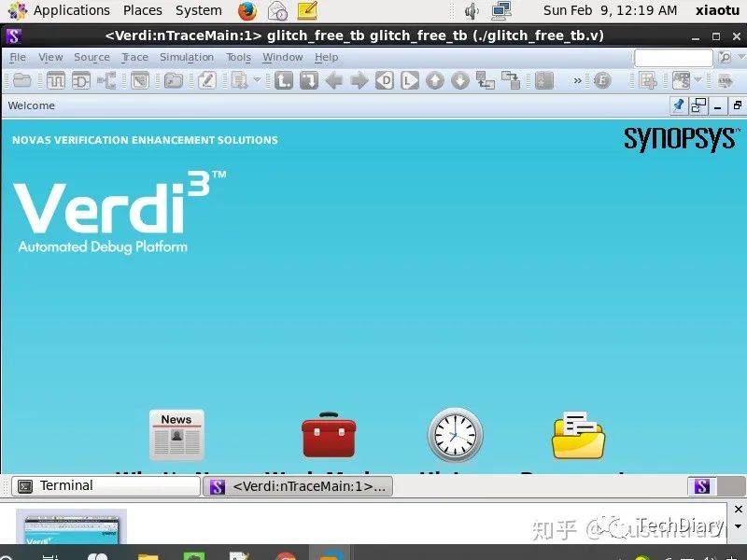The image size is (747, 560).
Task: Click the round E toolbar icon
Action: pyautogui.click(x=602, y=80)
